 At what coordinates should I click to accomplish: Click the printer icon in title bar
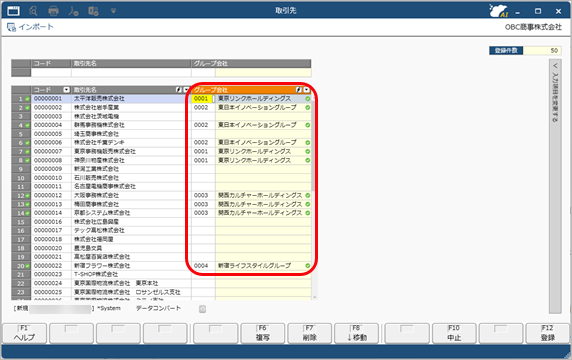53,11
